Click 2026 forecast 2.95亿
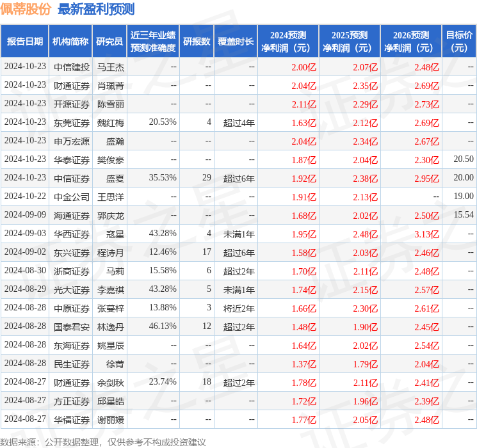The height and width of the screenshot is (448, 477). pos(427,179)
